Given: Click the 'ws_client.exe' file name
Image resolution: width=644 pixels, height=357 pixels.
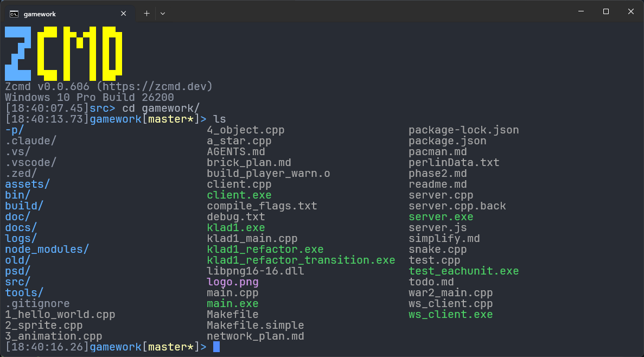Looking at the screenshot, I should (x=450, y=314).
